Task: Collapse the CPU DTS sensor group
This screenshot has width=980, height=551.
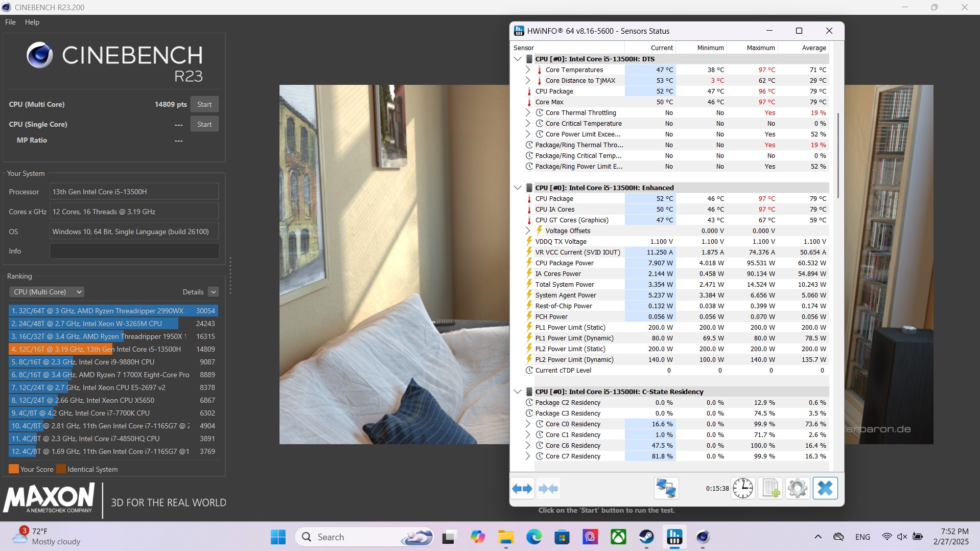Action: (518, 59)
